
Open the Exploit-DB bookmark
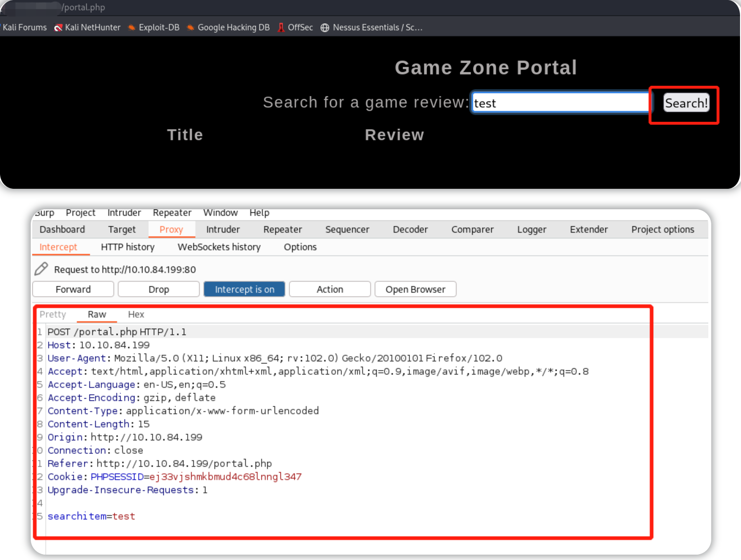point(154,27)
